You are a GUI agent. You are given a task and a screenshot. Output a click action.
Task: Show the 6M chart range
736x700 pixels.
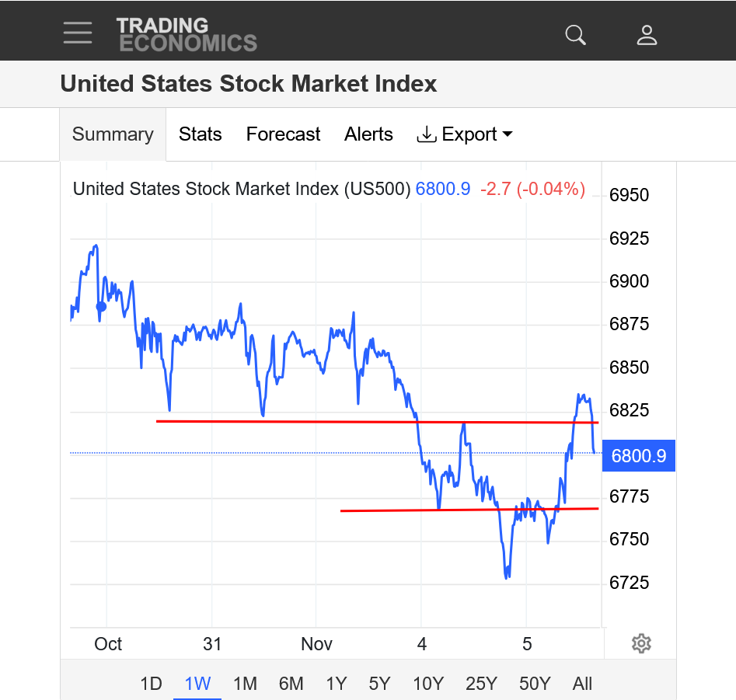coord(291,684)
